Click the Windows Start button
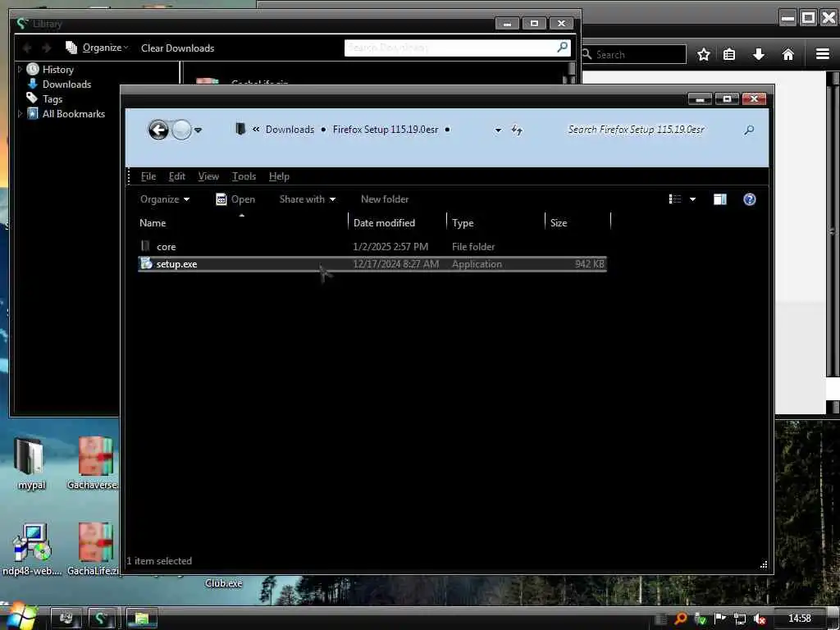This screenshot has width=840, height=630. pos(21,617)
